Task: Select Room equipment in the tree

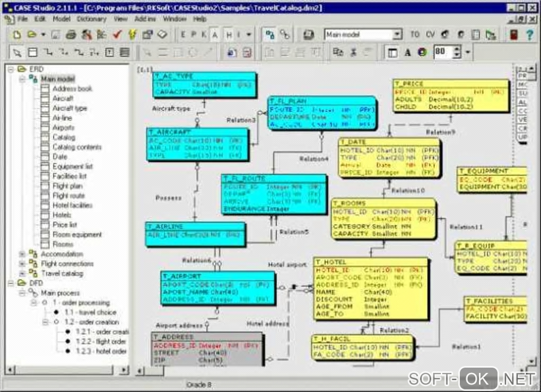Action: click(77, 235)
